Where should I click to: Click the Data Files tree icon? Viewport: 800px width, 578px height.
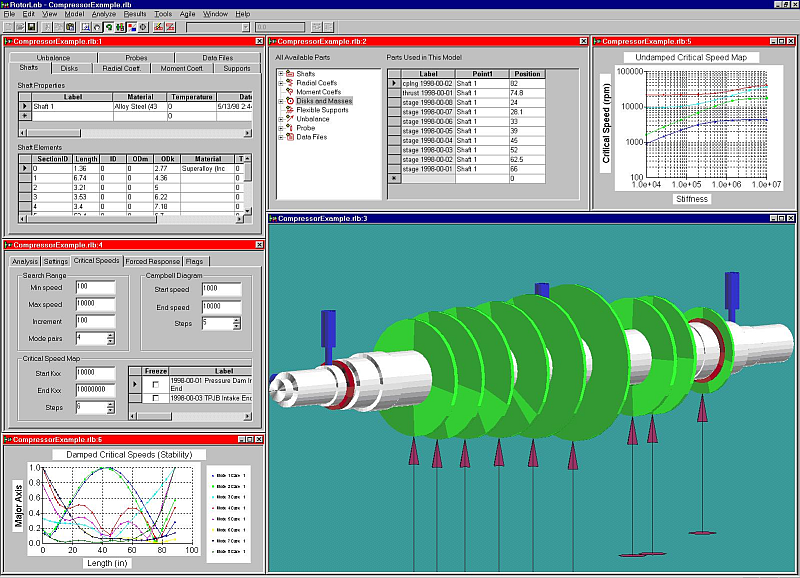click(x=290, y=137)
